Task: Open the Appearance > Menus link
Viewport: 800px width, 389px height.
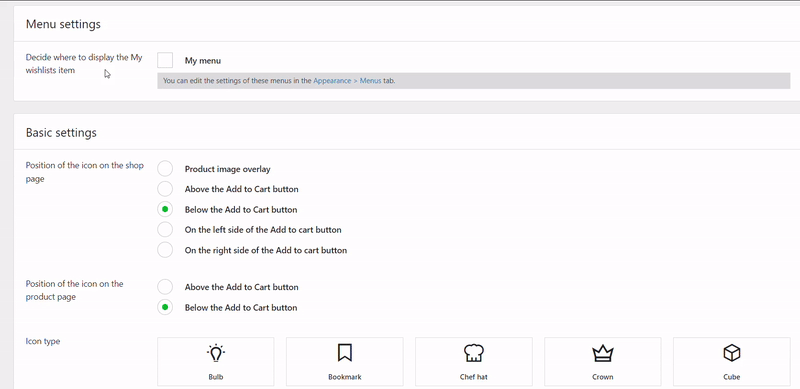Action: pyautogui.click(x=347, y=81)
